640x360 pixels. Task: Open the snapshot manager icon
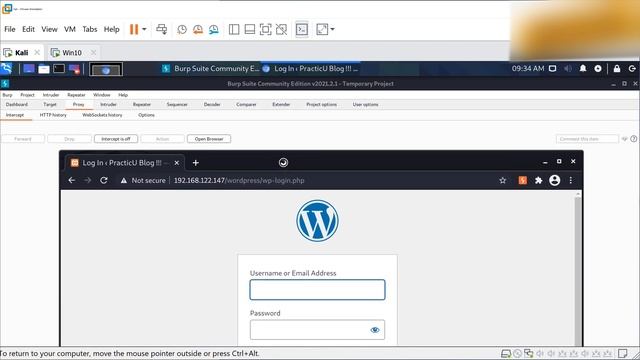[213, 29]
